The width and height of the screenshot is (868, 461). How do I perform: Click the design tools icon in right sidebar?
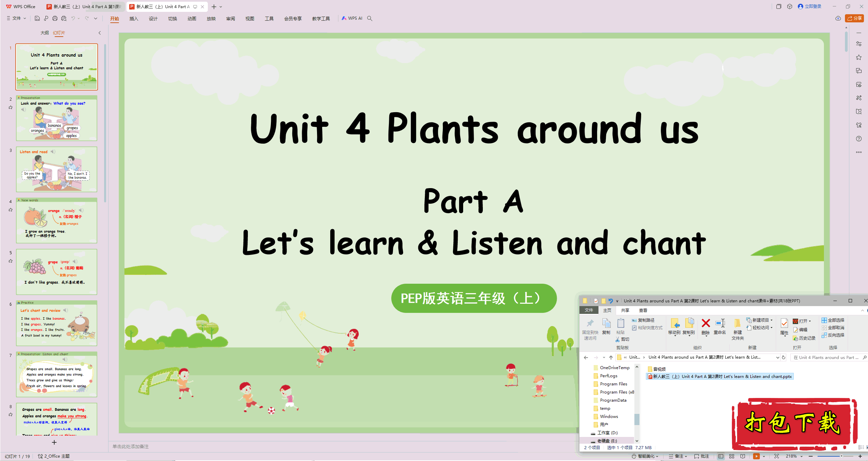click(x=859, y=98)
